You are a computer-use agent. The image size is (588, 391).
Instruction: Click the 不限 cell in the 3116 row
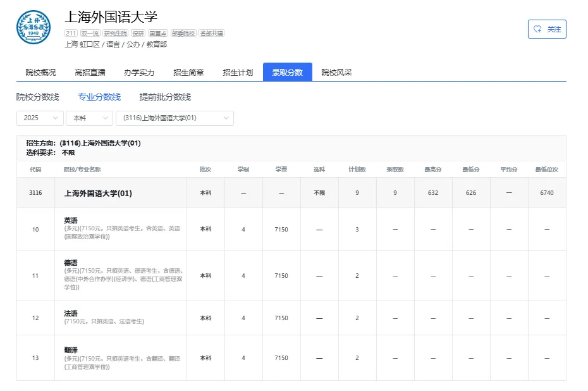(319, 193)
